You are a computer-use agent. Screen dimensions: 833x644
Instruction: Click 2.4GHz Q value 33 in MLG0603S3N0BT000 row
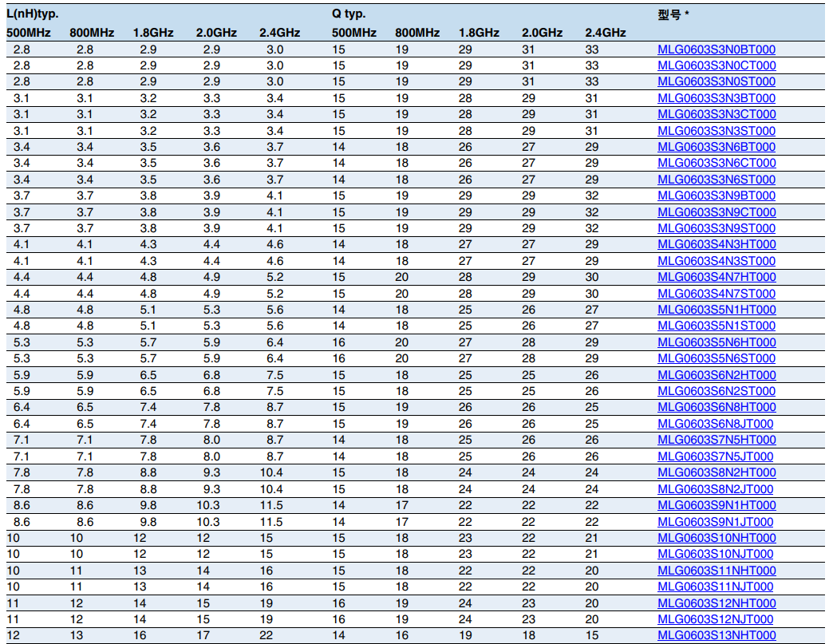(x=592, y=49)
